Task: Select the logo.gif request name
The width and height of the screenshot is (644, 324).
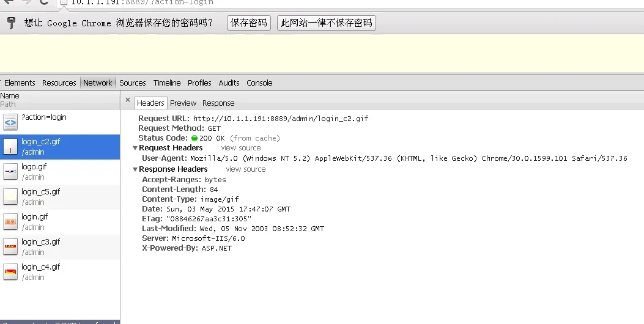Action: (x=34, y=167)
